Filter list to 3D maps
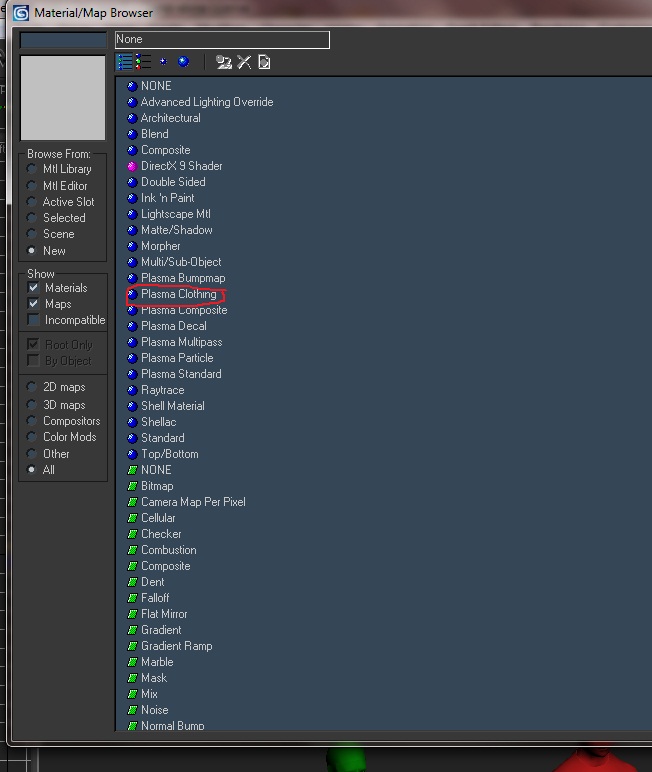This screenshot has height=772, width=652. point(32,405)
